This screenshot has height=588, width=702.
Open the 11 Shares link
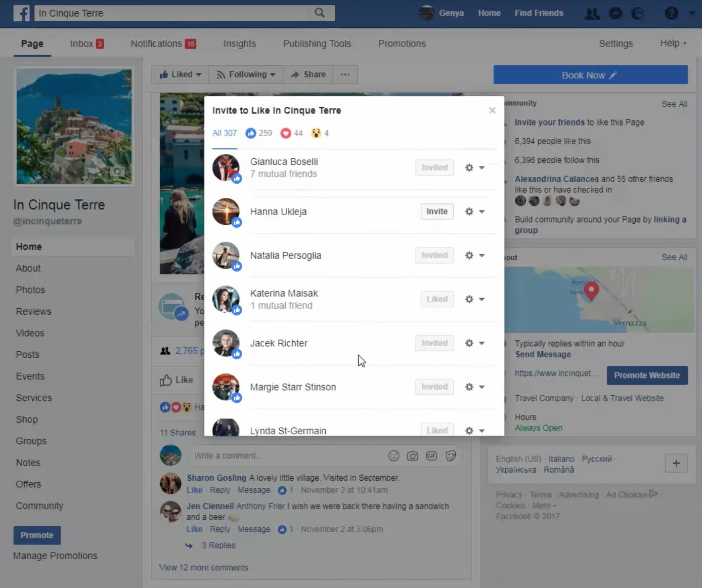[x=178, y=433]
